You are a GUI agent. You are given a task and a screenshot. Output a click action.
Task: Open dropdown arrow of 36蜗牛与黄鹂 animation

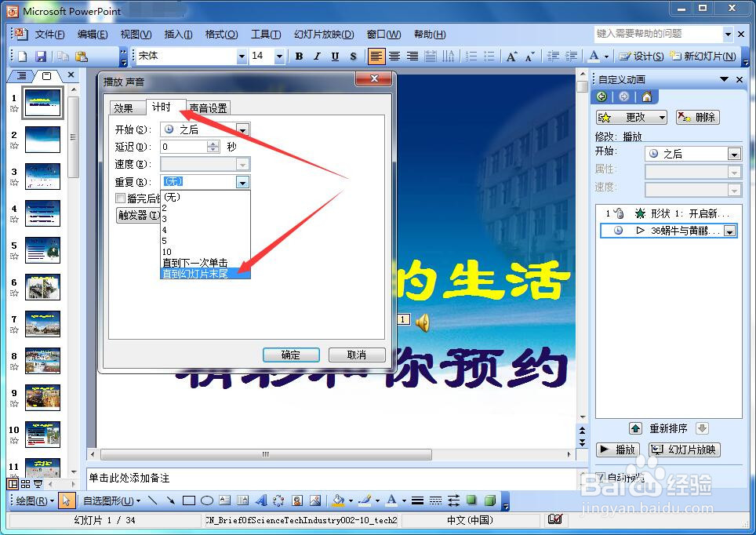click(730, 231)
